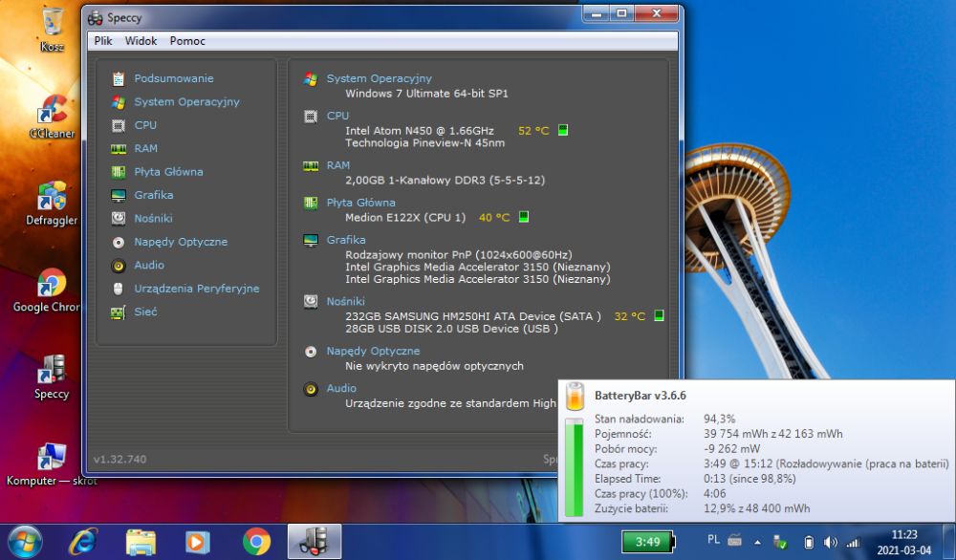The width and height of the screenshot is (956, 560).
Task: Click the SAMSUNG HM250HI drive text line
Action: [x=472, y=316]
